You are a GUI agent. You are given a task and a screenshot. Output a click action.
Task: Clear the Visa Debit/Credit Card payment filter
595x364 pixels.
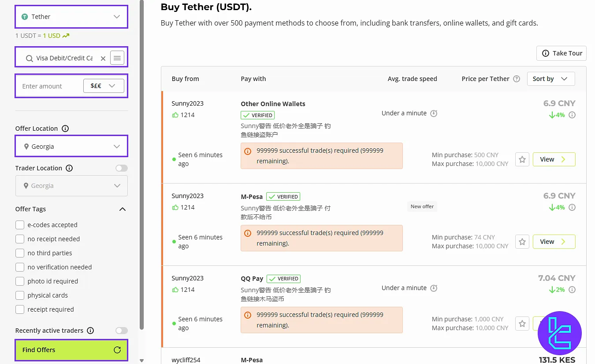click(103, 58)
